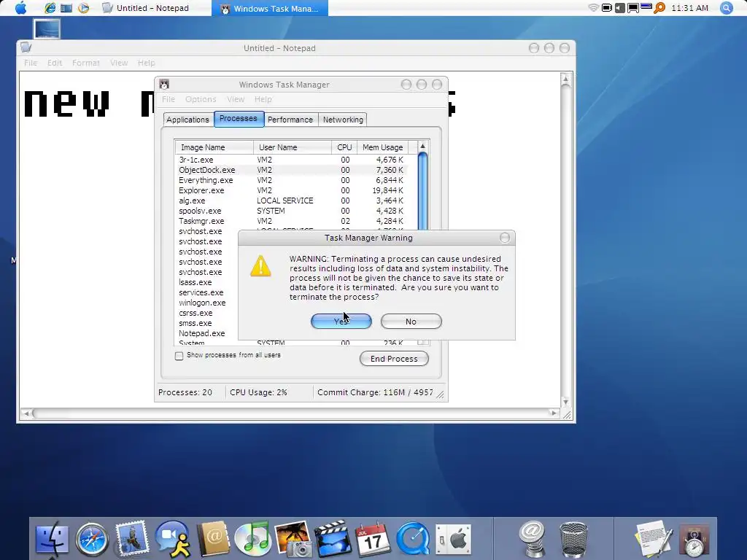Open Mail stamp icon in dock
Screen dimensions: 747x560
pos(132,538)
